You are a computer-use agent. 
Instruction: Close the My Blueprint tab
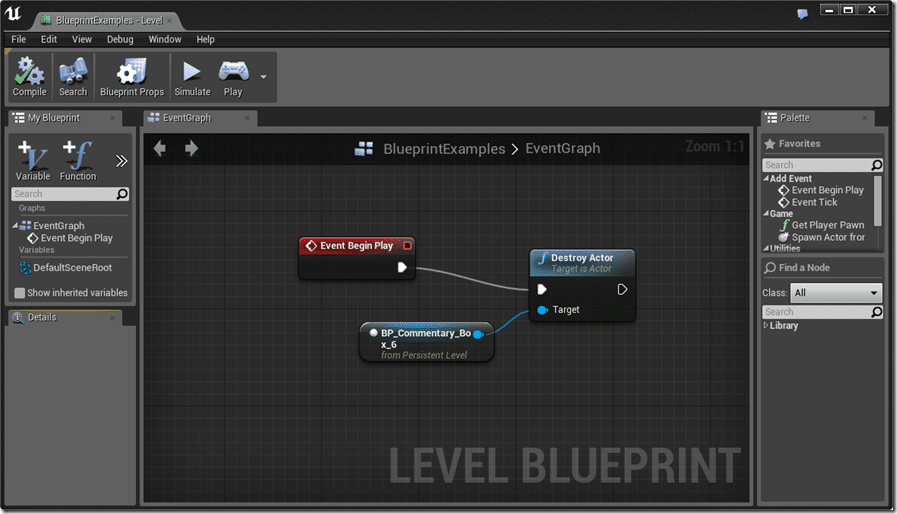point(112,118)
